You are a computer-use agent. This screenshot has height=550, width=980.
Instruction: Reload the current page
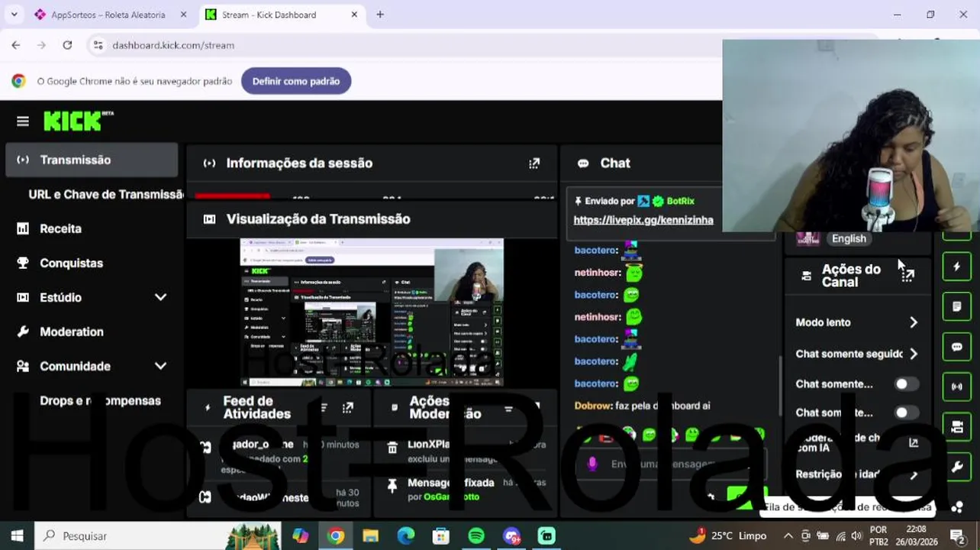[67, 45]
